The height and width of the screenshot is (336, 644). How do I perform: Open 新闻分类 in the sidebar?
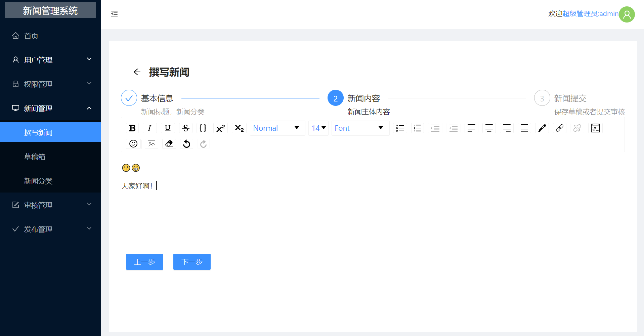click(x=50, y=181)
